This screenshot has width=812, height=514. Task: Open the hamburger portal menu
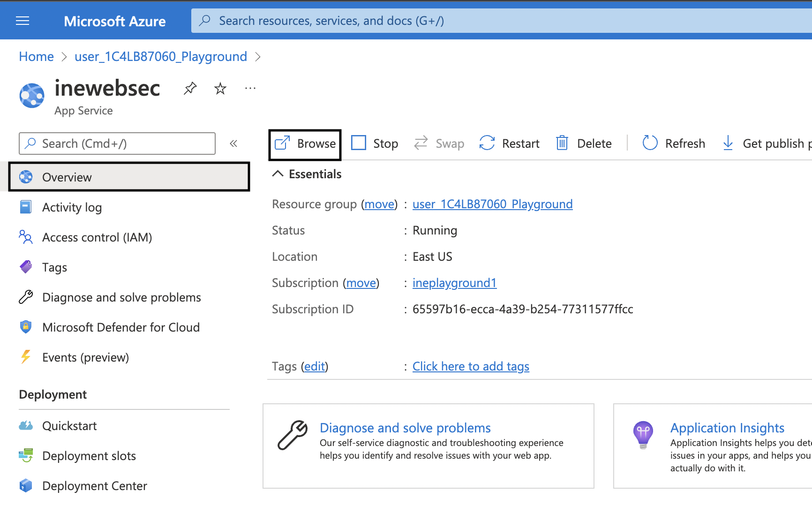click(23, 21)
